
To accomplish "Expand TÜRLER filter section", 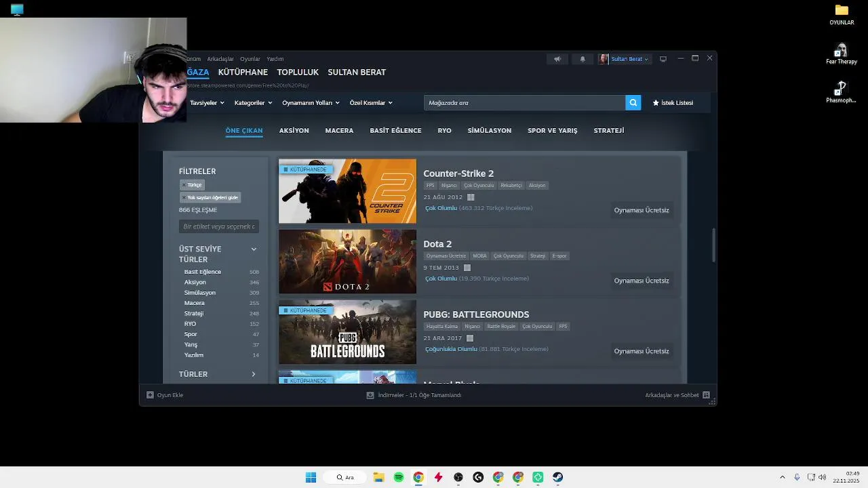I will point(254,374).
